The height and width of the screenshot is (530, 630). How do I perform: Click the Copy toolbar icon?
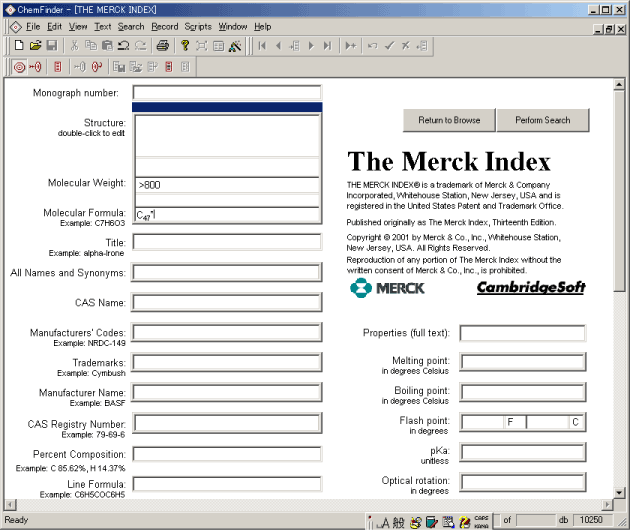coord(91,45)
